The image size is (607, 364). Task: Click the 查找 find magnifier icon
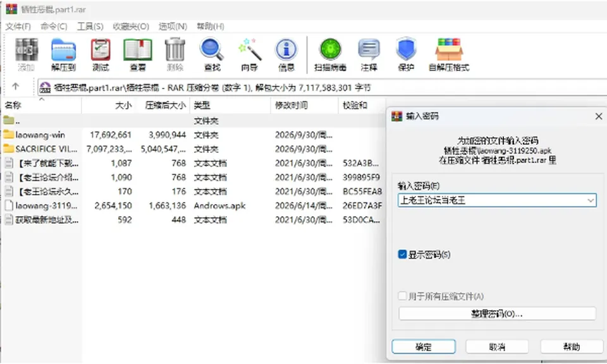[212, 50]
